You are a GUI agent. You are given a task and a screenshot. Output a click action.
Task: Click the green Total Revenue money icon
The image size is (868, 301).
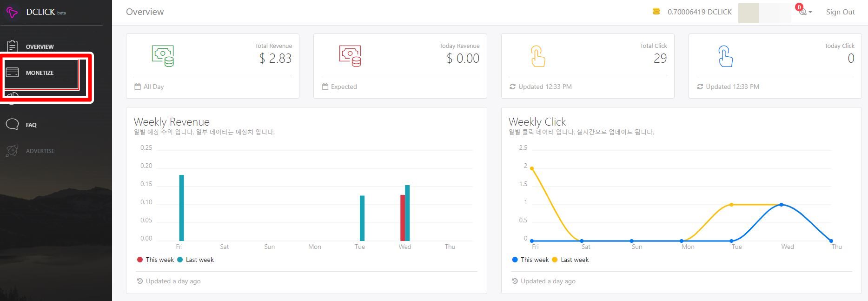coord(163,56)
